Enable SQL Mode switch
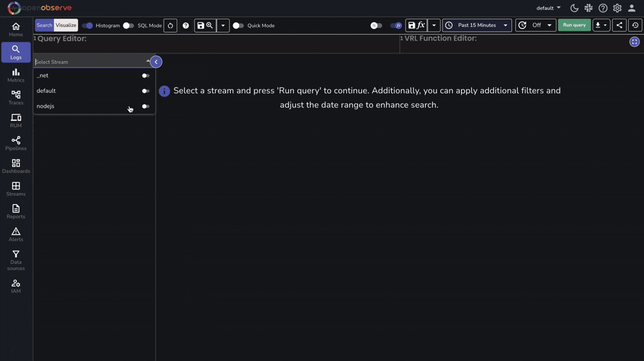644x361 pixels. pyautogui.click(x=128, y=26)
